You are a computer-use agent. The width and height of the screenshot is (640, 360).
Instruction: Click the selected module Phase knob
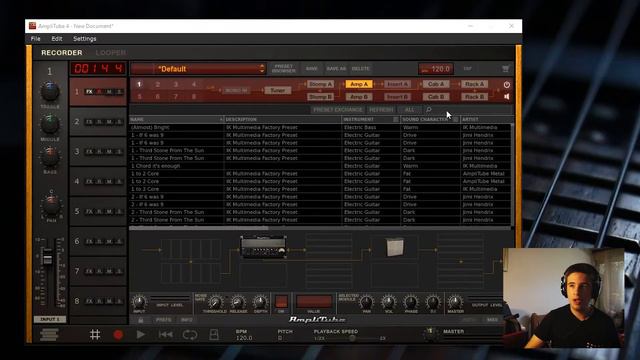coord(411,302)
